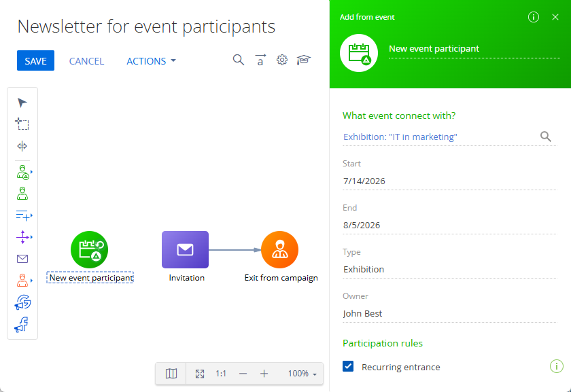Select the New event participant node
This screenshot has width=571, height=392.
pyautogui.click(x=89, y=250)
